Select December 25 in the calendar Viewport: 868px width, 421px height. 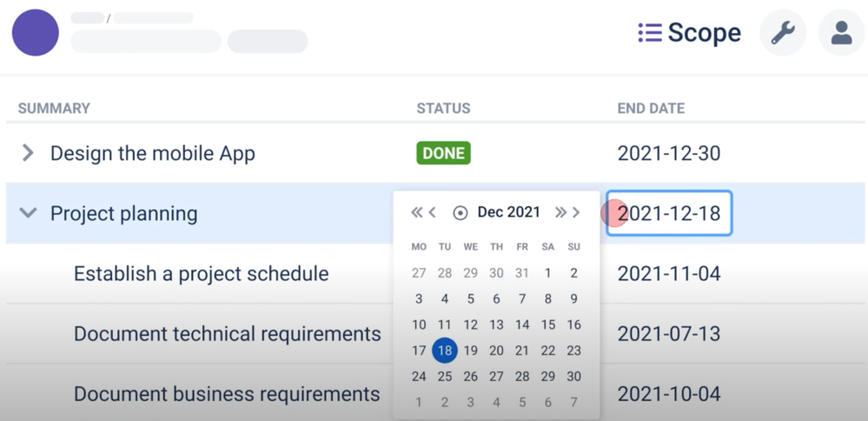[x=445, y=377]
